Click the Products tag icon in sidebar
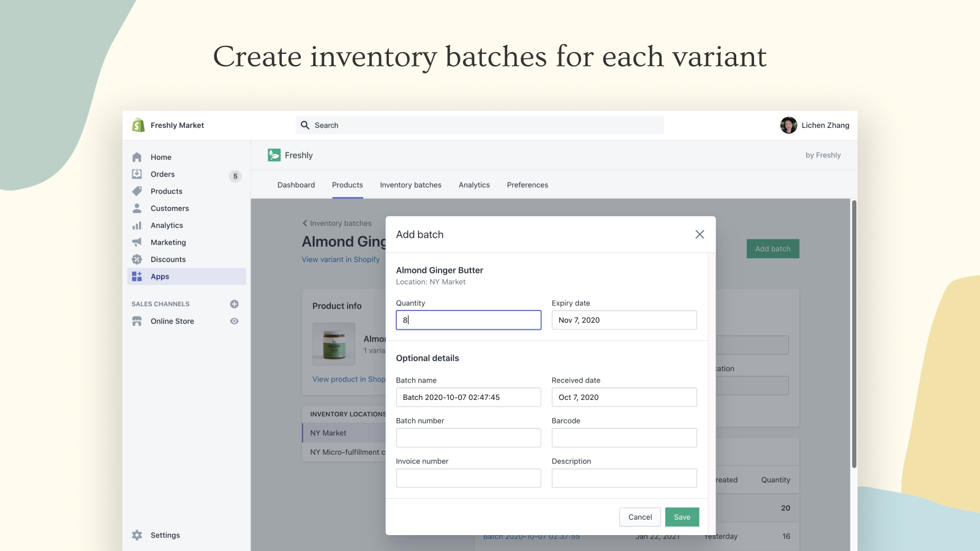This screenshot has height=551, width=980. pyautogui.click(x=137, y=191)
